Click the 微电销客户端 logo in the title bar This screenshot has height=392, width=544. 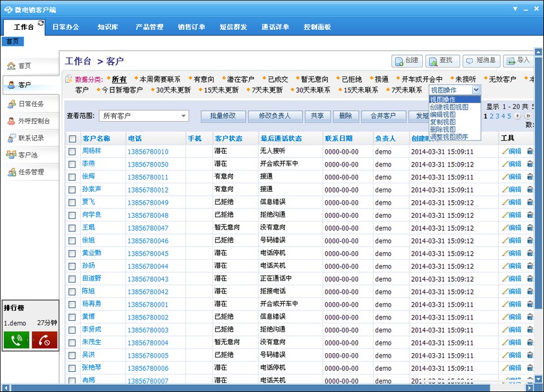[x=8, y=10]
